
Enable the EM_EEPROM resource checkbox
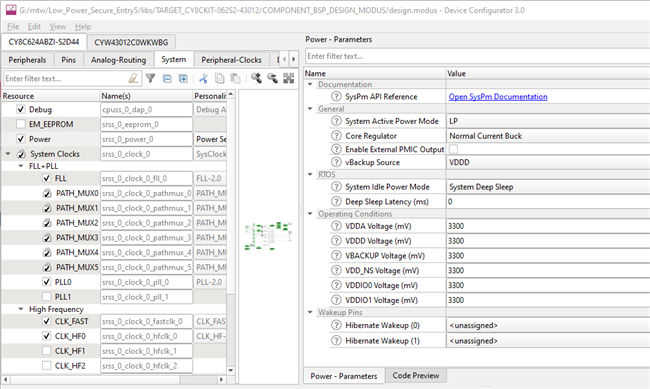click(x=21, y=124)
